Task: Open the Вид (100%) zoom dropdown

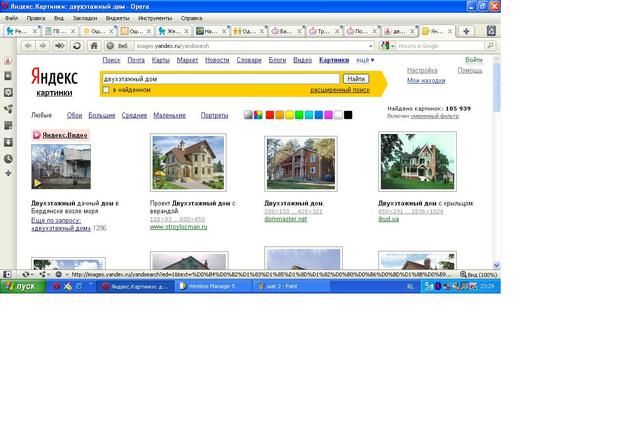Action: coord(478,275)
